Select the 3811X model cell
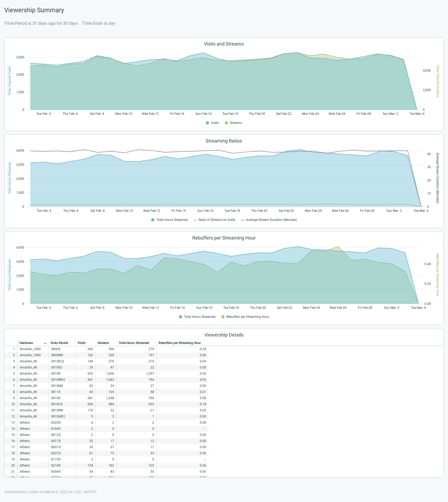Screen dimensions: 448x502 tap(62, 392)
